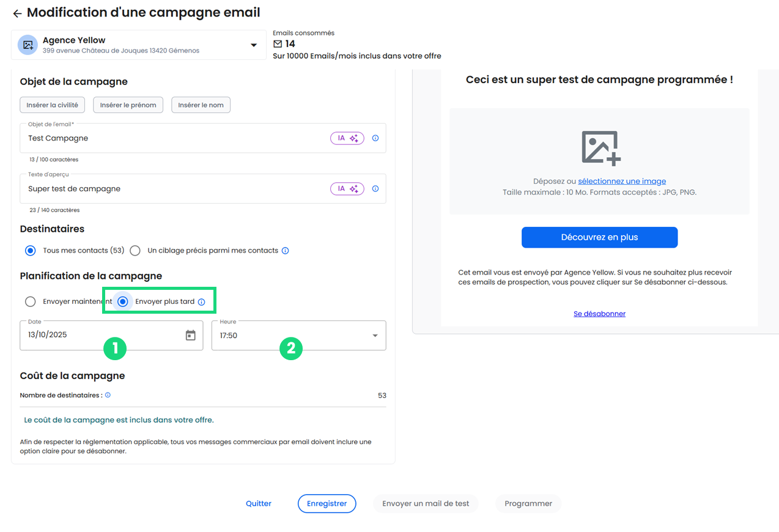The height and width of the screenshot is (532, 779).
Task: Click info icon next to email subject field
Action: point(375,138)
